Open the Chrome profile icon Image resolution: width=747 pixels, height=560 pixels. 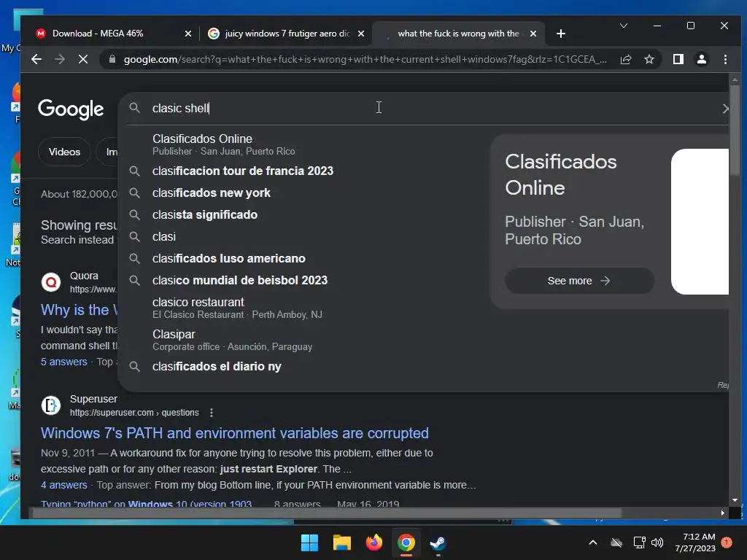(x=702, y=59)
